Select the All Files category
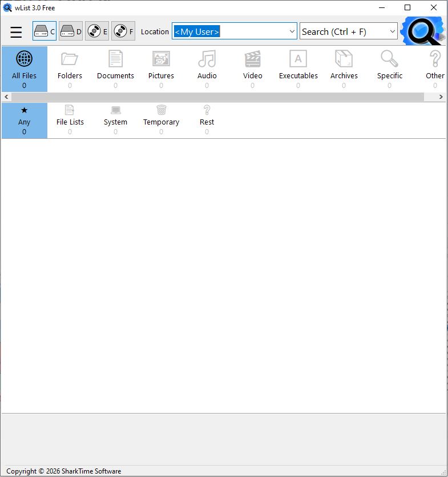This screenshot has width=448, height=477. (x=24, y=69)
